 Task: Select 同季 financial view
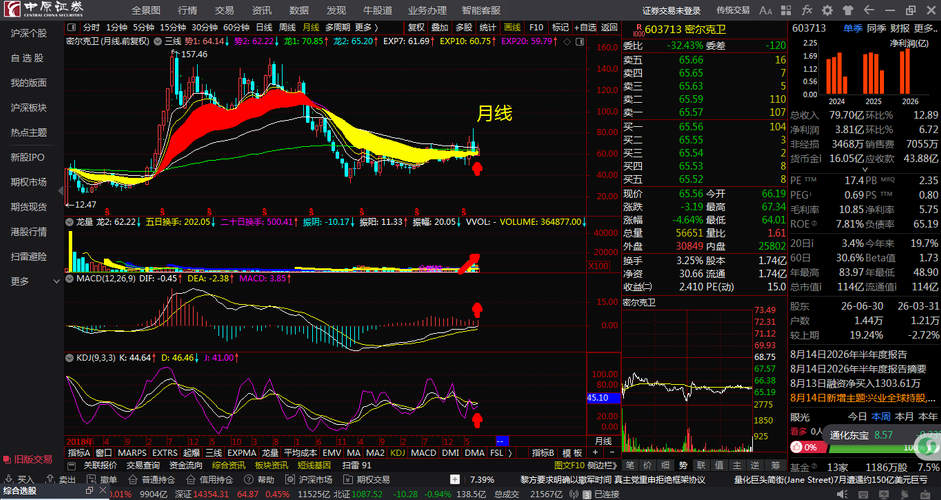pyautogui.click(x=877, y=28)
